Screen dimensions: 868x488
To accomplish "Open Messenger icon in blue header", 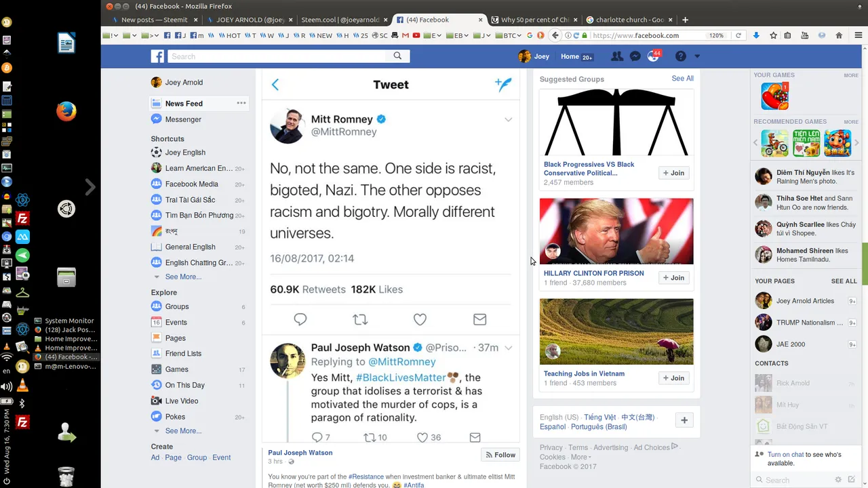I will pyautogui.click(x=635, y=56).
